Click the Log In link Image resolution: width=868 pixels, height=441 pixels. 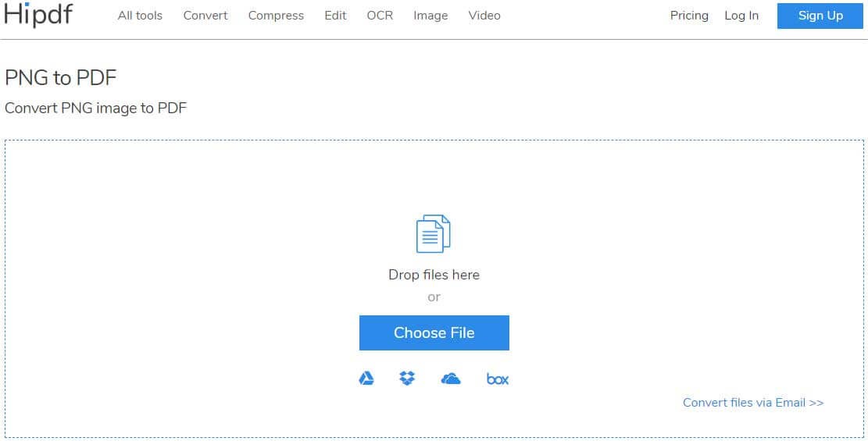pyautogui.click(x=741, y=16)
